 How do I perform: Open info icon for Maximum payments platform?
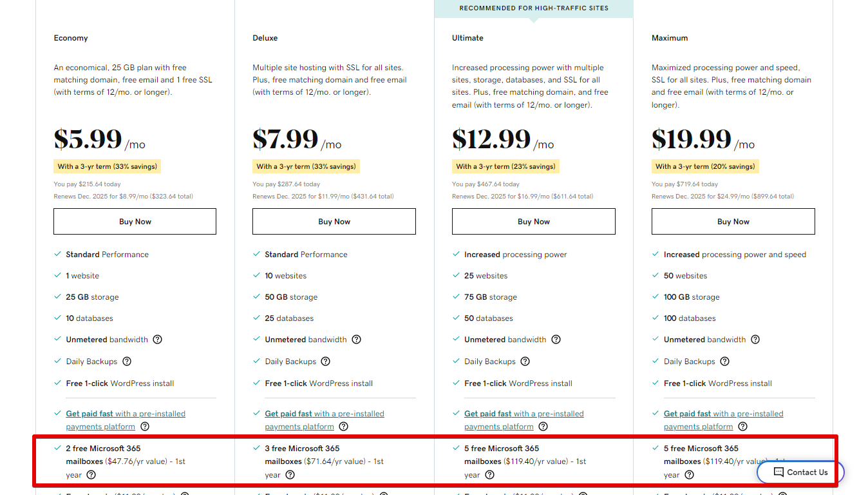pyautogui.click(x=743, y=427)
